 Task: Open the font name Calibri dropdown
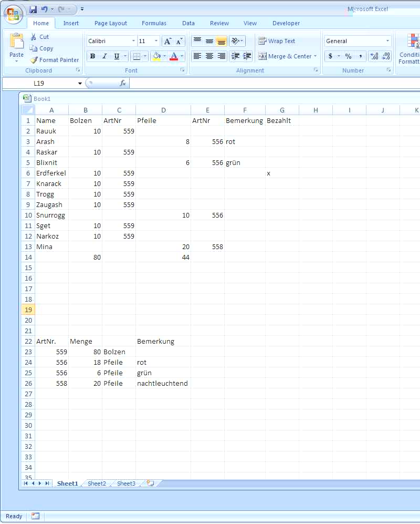click(133, 41)
